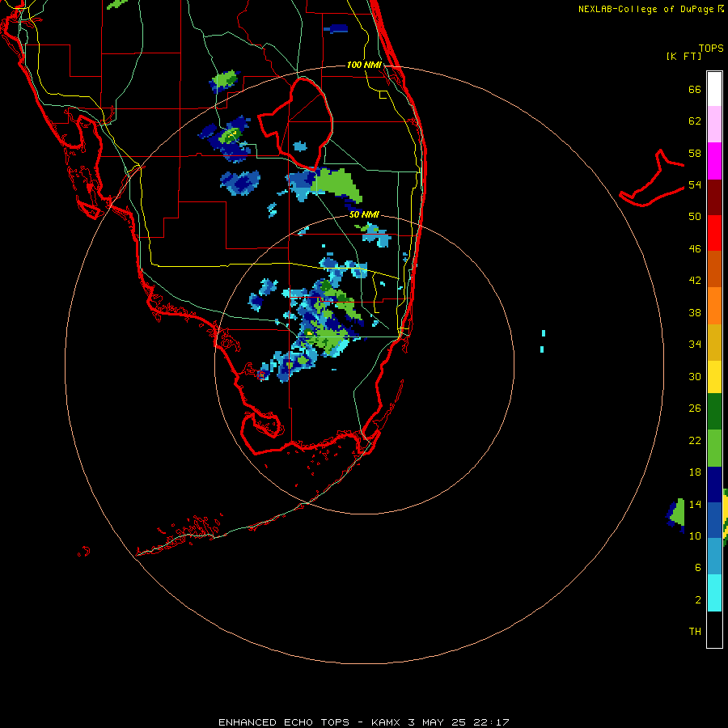Image resolution: width=728 pixels, height=728 pixels.
Task: Click the light pink legend swatch
Action: point(714,125)
